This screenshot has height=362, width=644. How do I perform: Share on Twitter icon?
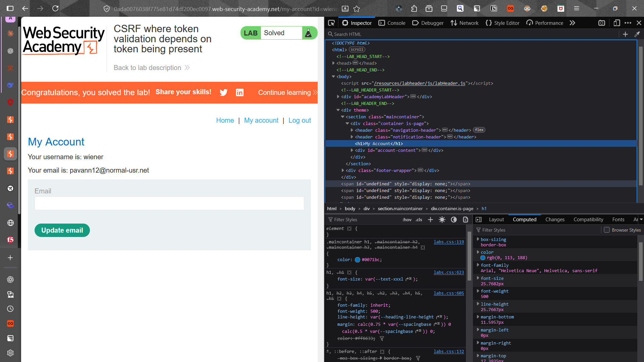click(223, 93)
